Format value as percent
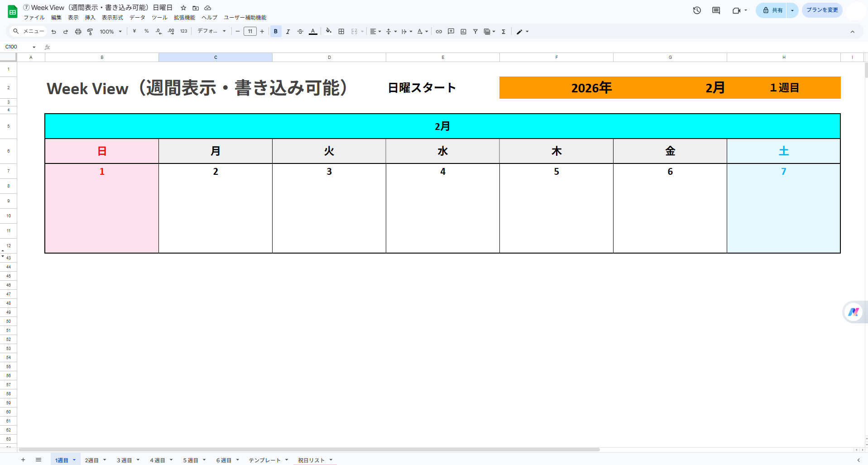 (x=146, y=31)
